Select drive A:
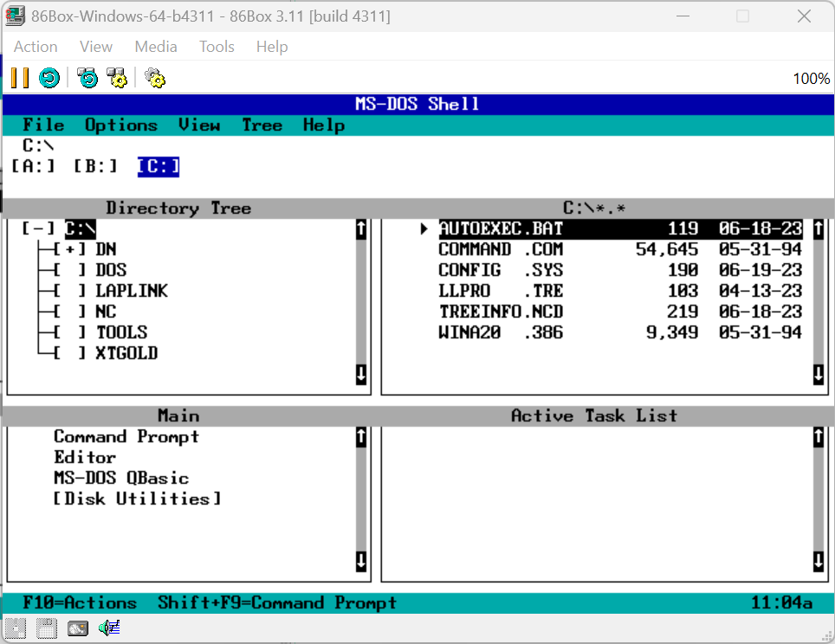The width and height of the screenshot is (835, 644). 33,166
